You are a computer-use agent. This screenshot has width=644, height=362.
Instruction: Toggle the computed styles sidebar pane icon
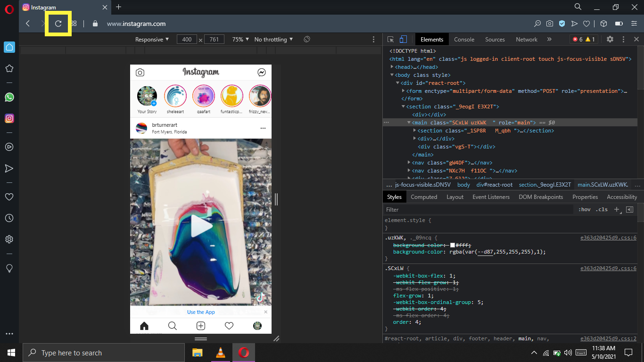[629, 209]
